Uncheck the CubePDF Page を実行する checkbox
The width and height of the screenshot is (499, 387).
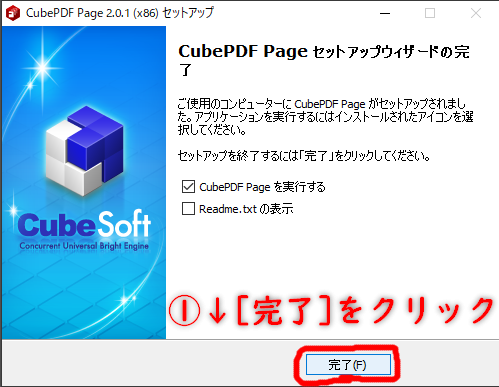coord(188,187)
